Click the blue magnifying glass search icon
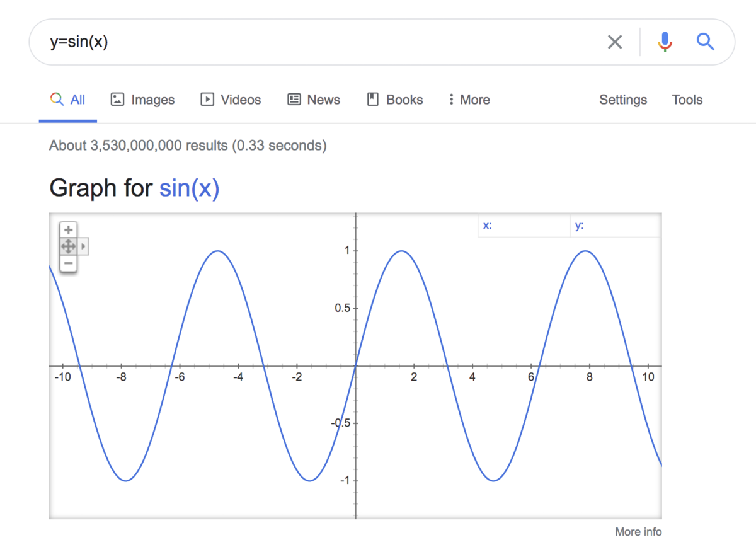Viewport: 756px width, 552px height. [706, 42]
